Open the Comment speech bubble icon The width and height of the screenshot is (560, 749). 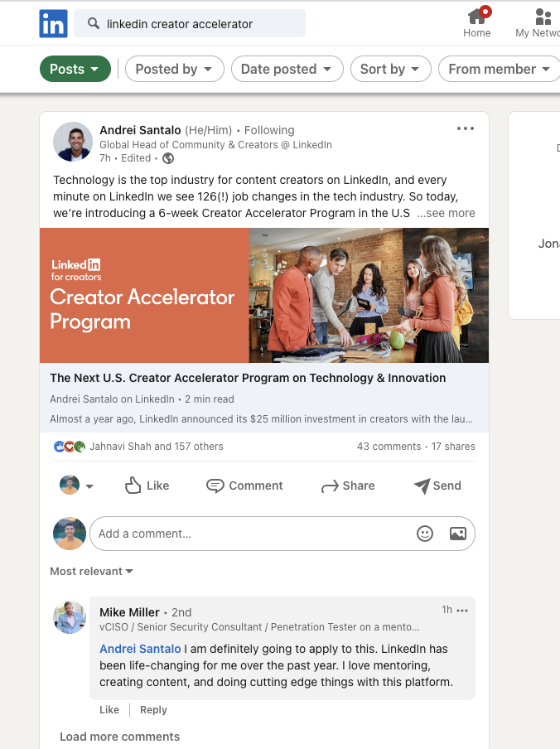tap(215, 486)
